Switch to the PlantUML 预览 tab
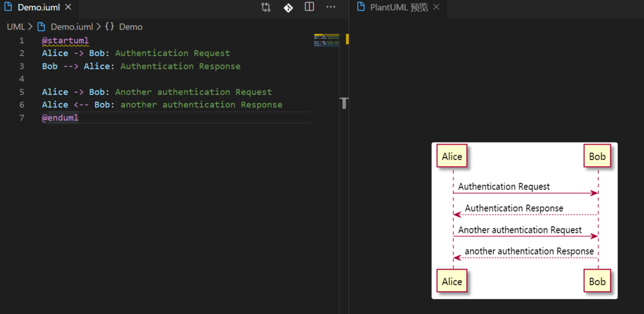Viewport: 644px width, 314px height. (x=398, y=7)
